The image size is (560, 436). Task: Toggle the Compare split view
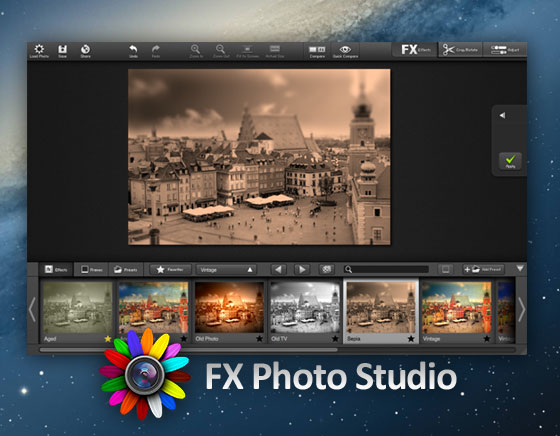(x=317, y=51)
